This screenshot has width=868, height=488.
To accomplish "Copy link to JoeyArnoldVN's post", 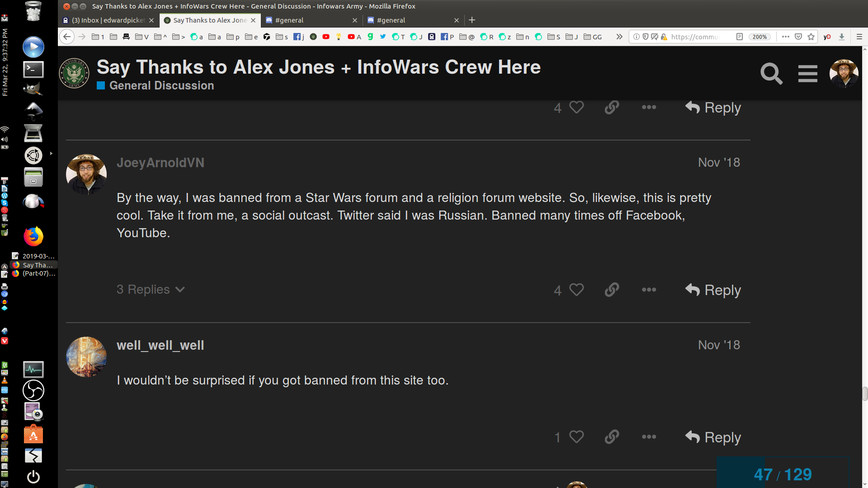I will (612, 289).
